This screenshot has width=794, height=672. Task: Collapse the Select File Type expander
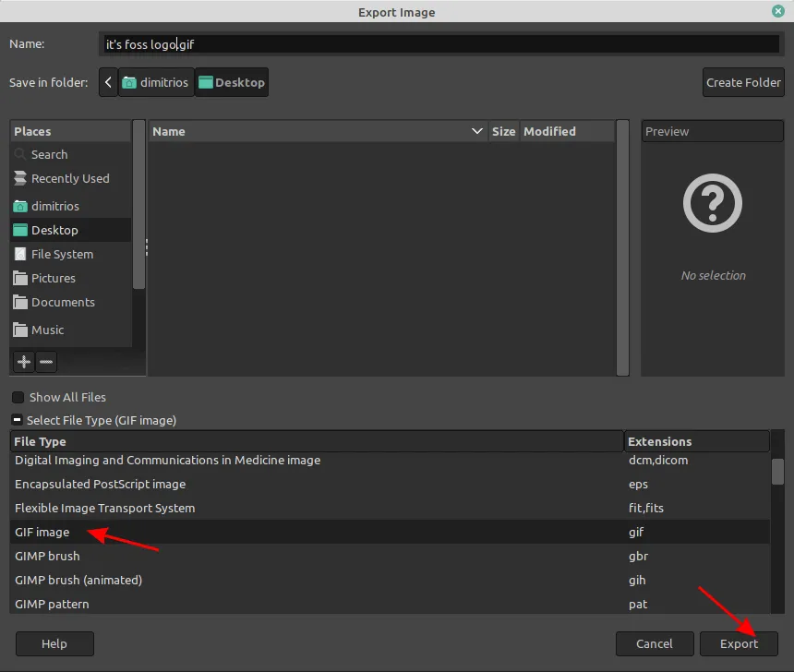(x=18, y=421)
